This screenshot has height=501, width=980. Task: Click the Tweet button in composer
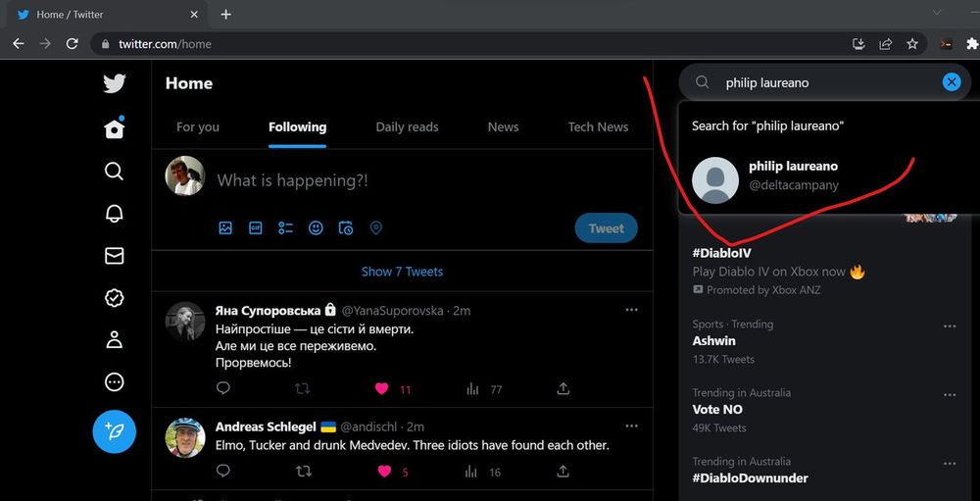607,228
